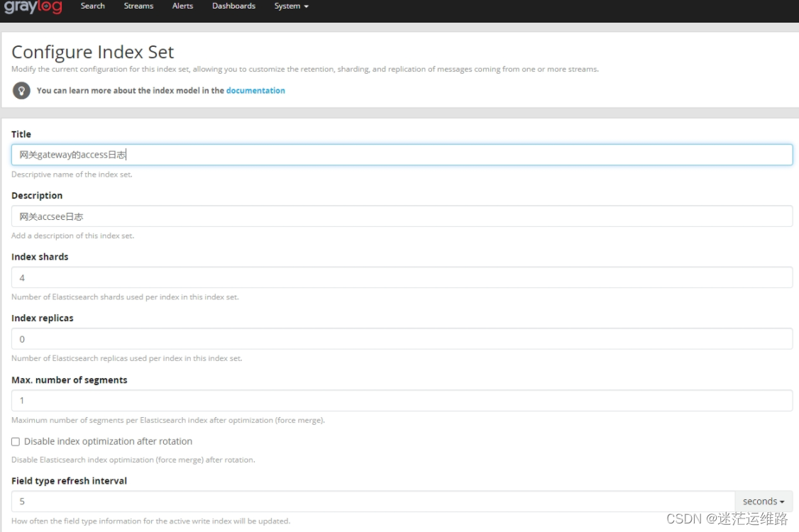Open the seconds unit dropdown

coord(764,501)
